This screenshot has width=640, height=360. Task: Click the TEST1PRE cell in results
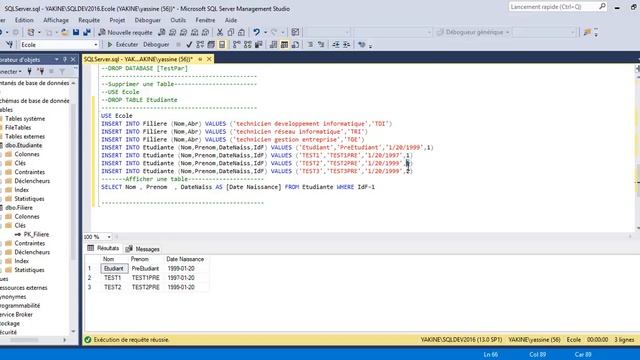point(146,278)
